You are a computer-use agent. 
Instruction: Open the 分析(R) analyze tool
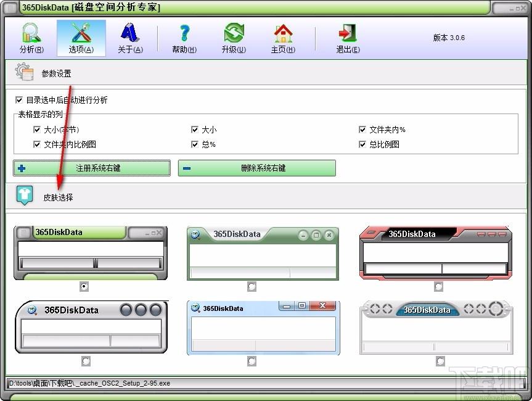tap(31, 38)
